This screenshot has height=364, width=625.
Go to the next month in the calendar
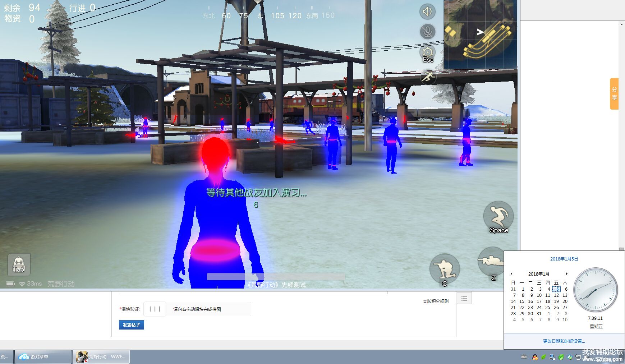[566, 274]
